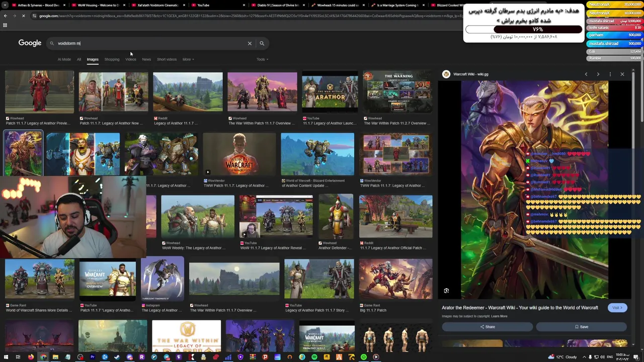The width and height of the screenshot is (644, 362).
Task: Show next image in preview panel
Action: coord(598,74)
